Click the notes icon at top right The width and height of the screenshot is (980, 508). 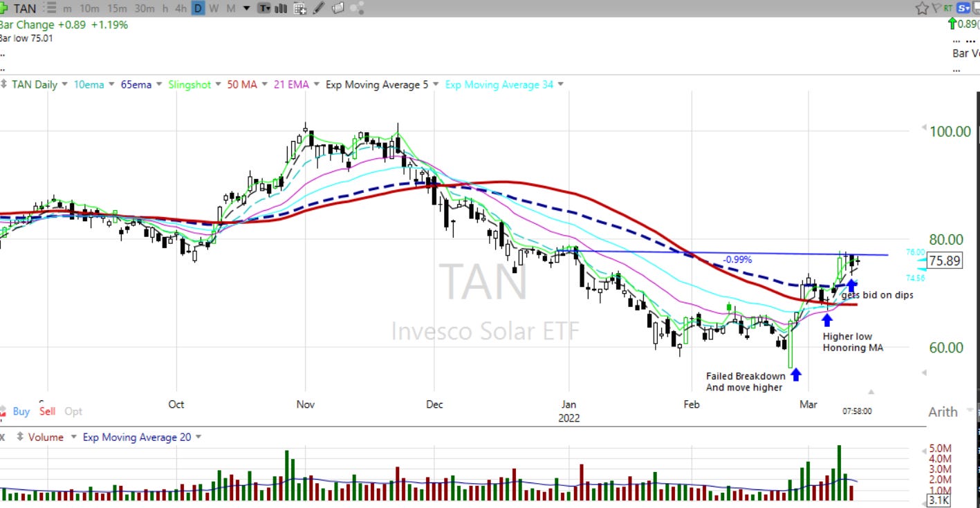point(977,8)
